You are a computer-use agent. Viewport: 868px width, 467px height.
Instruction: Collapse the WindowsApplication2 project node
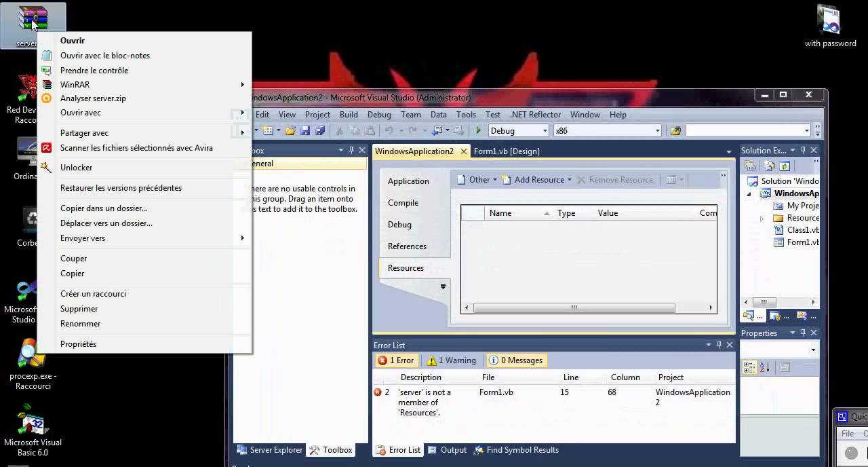click(749, 193)
